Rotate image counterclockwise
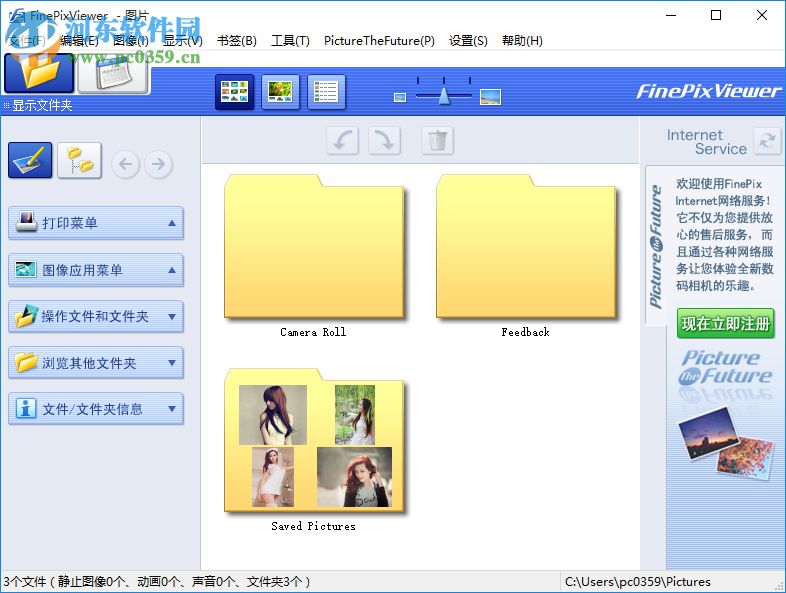Viewport: 786px width, 593px height. coord(343,140)
